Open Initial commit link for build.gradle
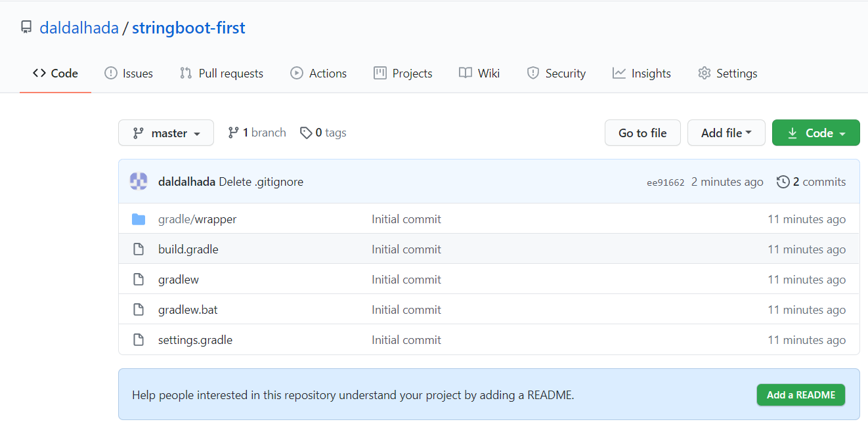The image size is (868, 426). coord(406,249)
